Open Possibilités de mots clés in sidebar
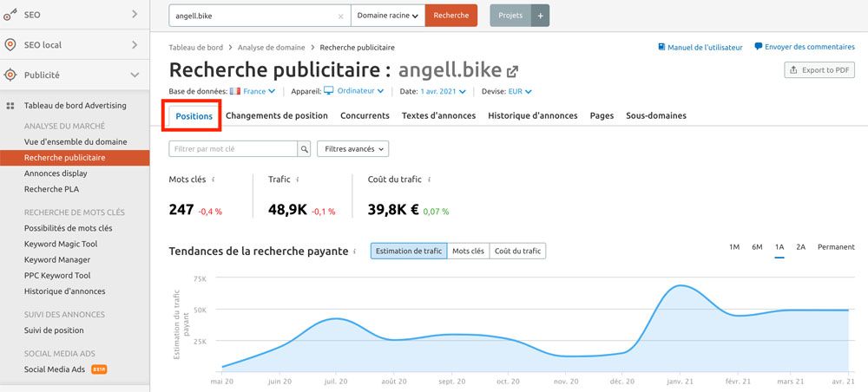 click(68, 228)
